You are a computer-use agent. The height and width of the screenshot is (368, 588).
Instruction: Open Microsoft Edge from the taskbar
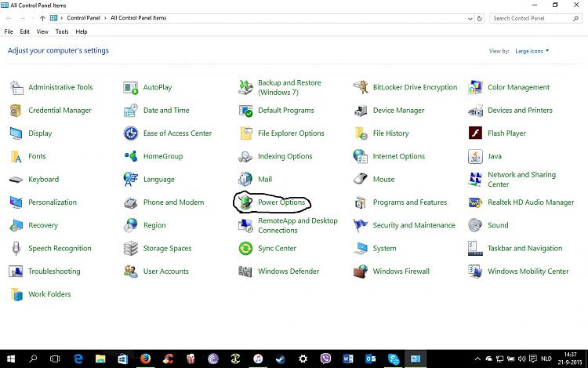78,359
